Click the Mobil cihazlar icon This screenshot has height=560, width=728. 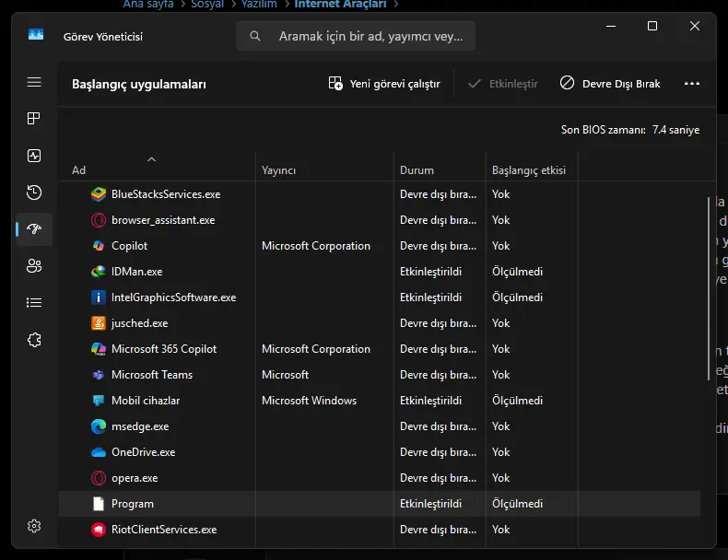tap(99, 401)
